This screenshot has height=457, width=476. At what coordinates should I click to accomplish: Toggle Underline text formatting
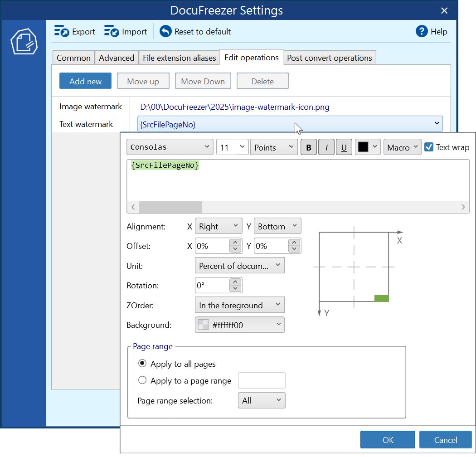pos(344,147)
